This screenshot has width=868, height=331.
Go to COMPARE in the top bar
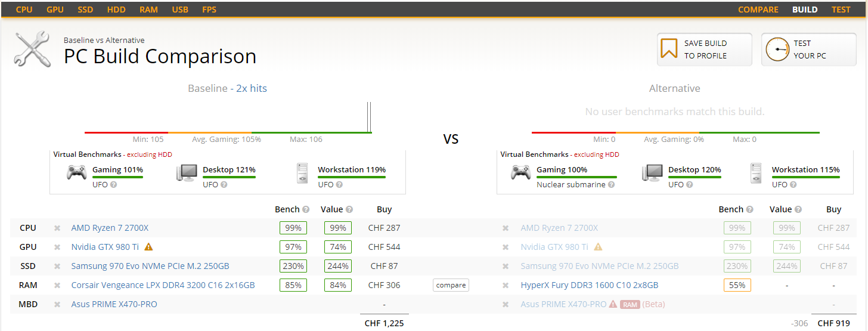[758, 10]
